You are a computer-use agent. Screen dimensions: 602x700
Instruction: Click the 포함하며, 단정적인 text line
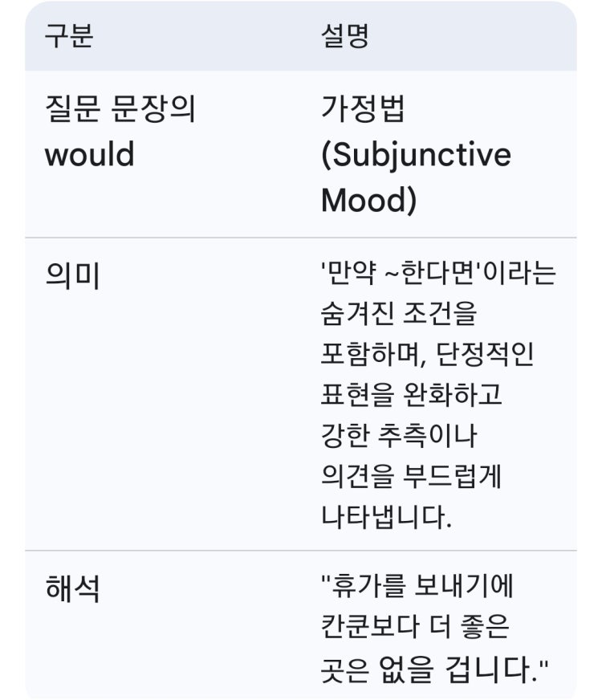point(427,354)
